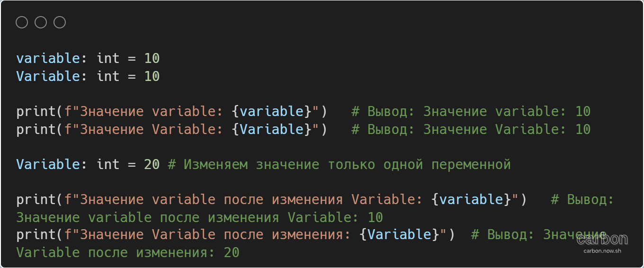This screenshot has width=644, height=268.
Task: Click the wrapped comment "Значение variable после изменения Variable: 10"
Action: 199,218
